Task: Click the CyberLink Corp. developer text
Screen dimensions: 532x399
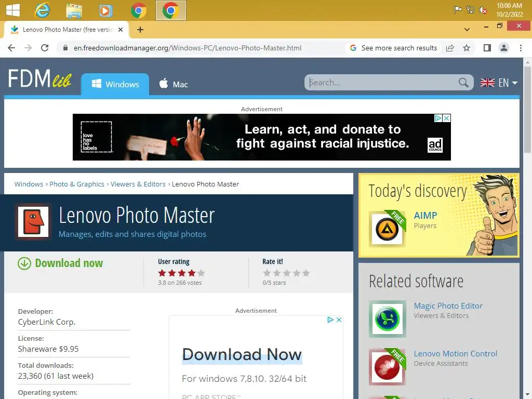Action: [x=46, y=322]
